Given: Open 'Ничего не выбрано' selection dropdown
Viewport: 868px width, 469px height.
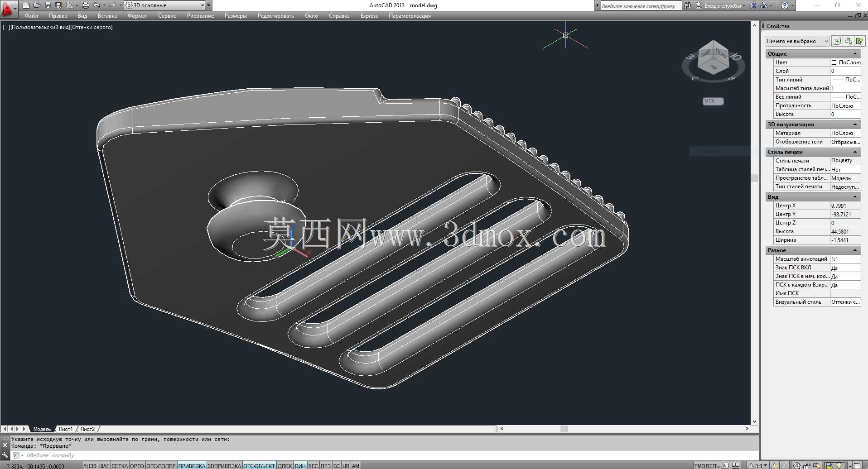Looking at the screenshot, I should tap(797, 41).
